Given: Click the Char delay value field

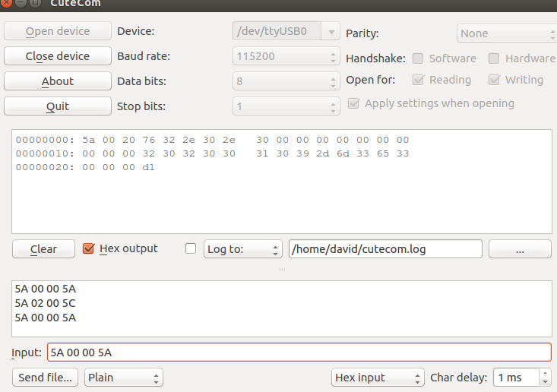Looking at the screenshot, I should 517,378.
